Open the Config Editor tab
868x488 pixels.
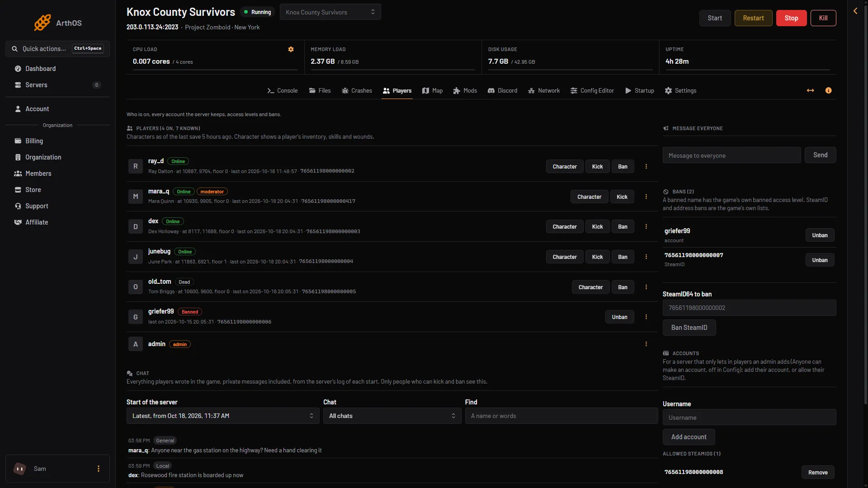pyautogui.click(x=592, y=91)
